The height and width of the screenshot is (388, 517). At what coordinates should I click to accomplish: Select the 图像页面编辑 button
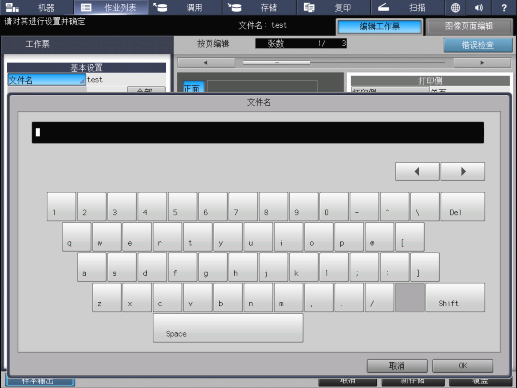tap(469, 27)
